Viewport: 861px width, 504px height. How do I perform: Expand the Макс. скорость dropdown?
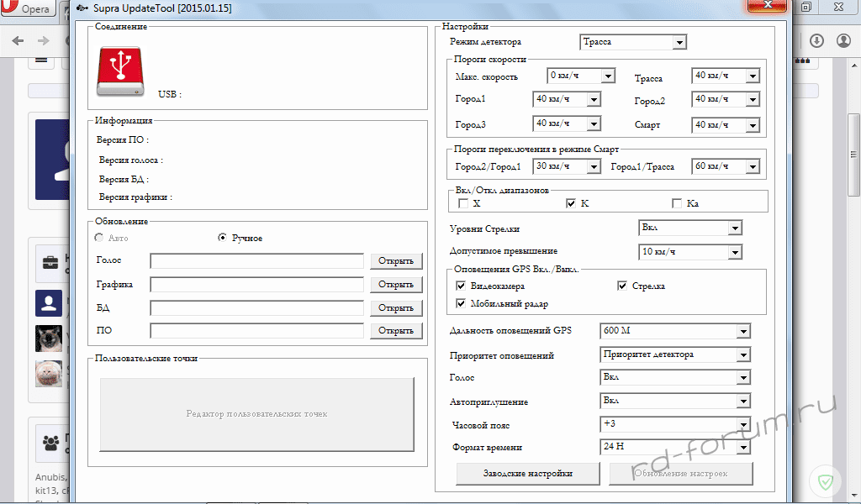581,76
